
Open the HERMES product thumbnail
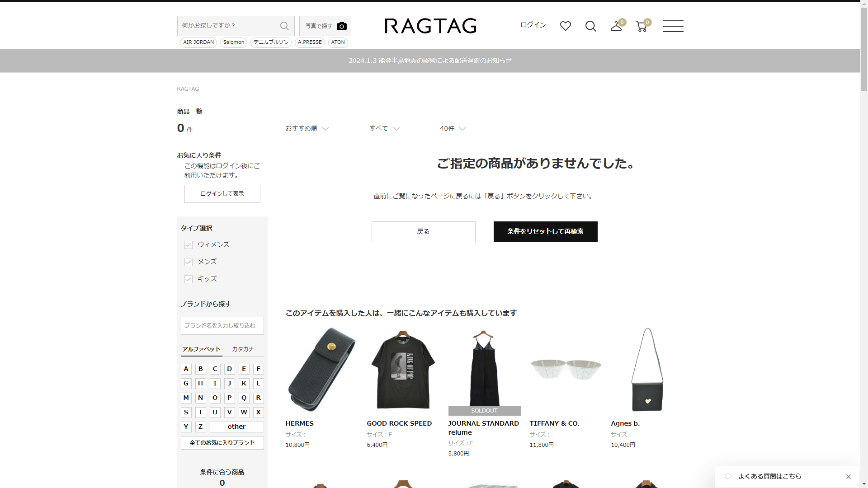321,370
